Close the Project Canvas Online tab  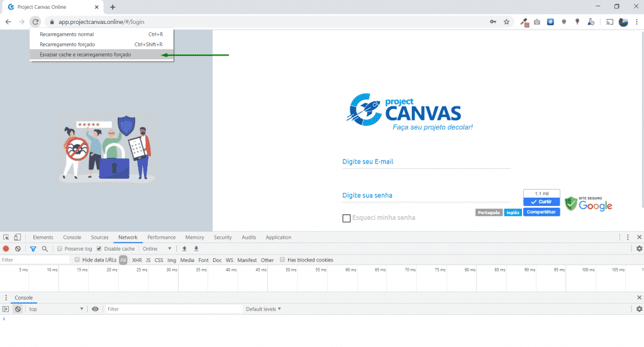point(96,7)
